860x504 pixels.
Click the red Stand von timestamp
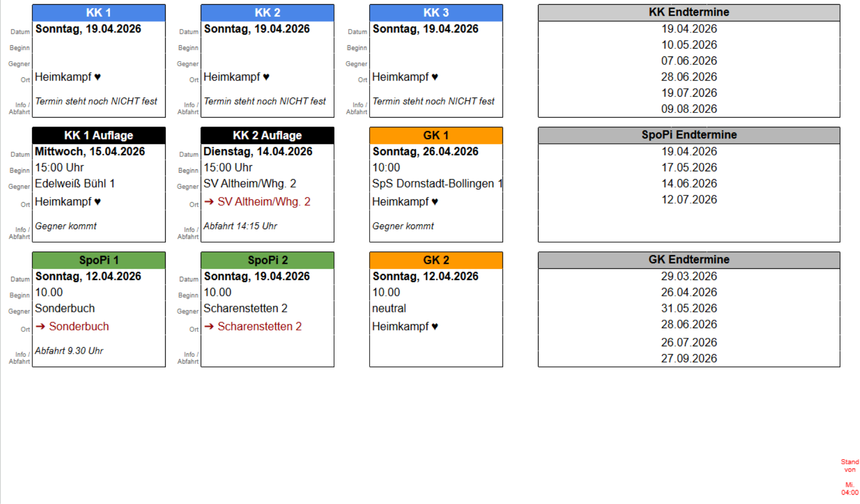click(850, 477)
